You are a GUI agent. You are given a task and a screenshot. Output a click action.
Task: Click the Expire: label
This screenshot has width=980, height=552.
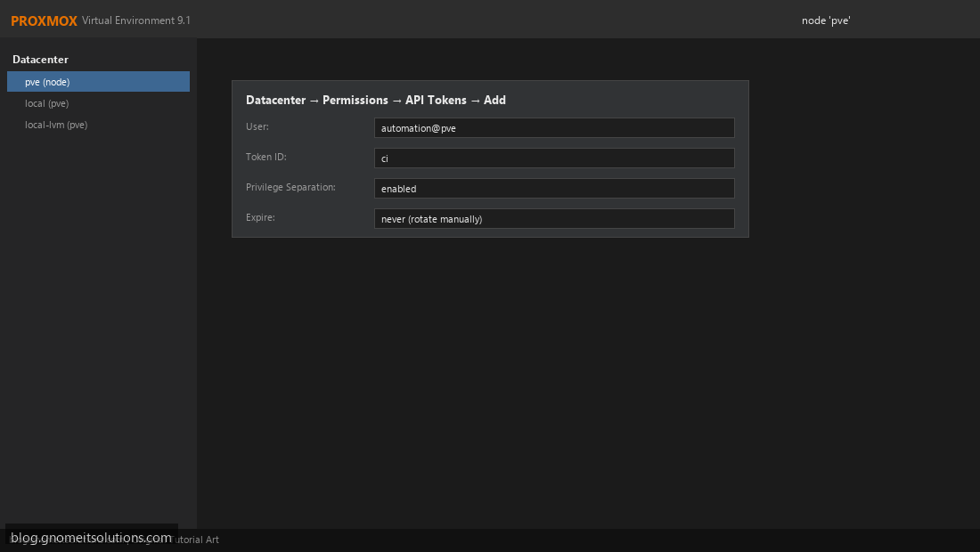(260, 217)
